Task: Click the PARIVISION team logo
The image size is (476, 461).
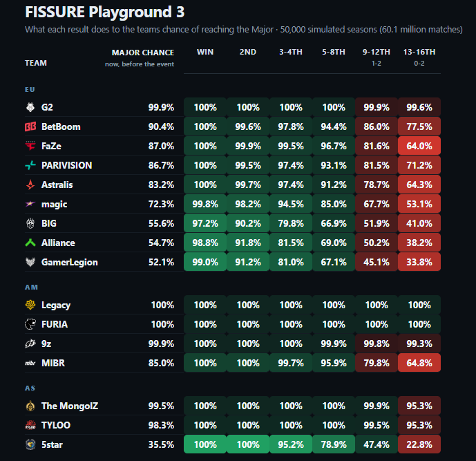Action: tap(30, 165)
